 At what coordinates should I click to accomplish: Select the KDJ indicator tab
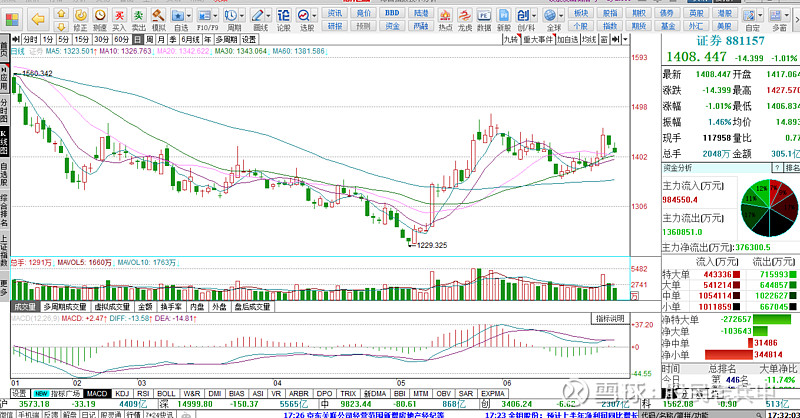coord(122,393)
